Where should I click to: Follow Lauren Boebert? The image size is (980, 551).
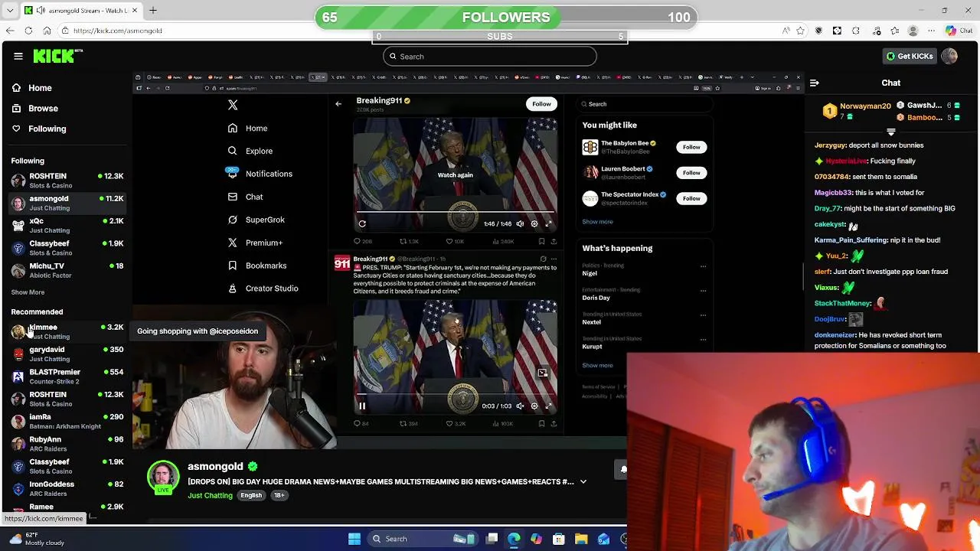pos(691,173)
